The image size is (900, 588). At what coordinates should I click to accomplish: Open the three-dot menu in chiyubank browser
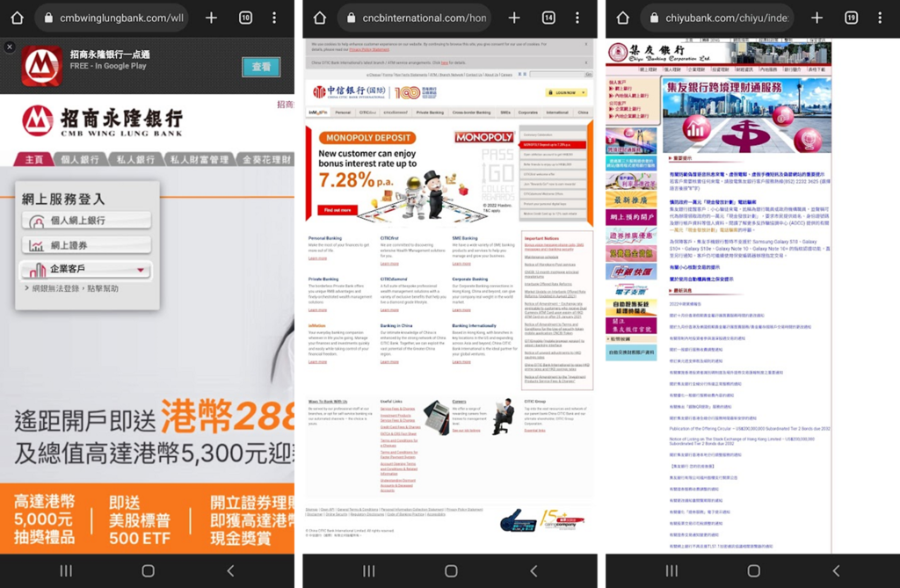coord(880,18)
